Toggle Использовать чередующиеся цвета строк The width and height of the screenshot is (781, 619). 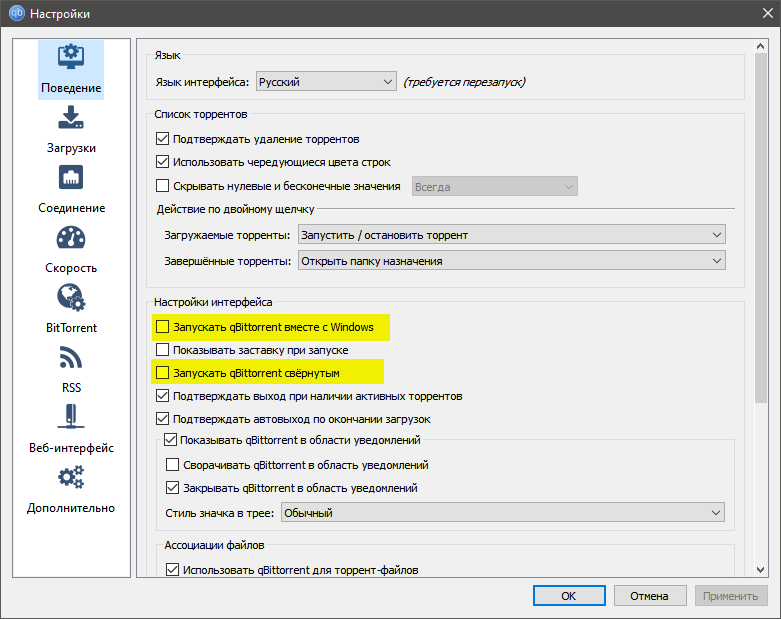coord(162,161)
